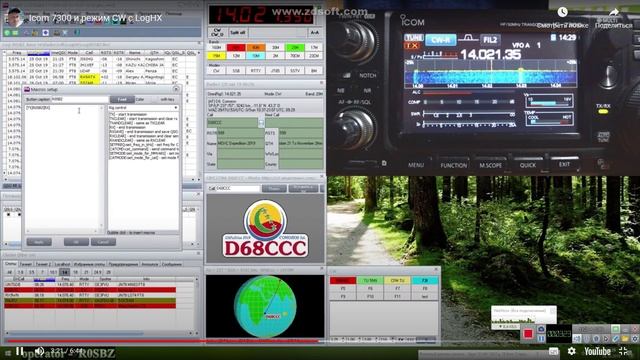Open the 'Телнет 2' cluster tab
The image size is (640, 360).
click(x=43, y=264)
